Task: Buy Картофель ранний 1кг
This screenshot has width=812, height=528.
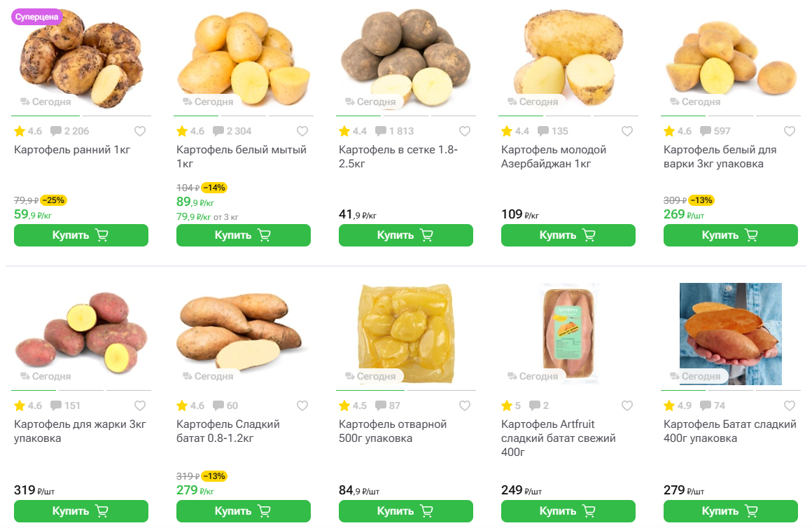Action: (x=81, y=235)
